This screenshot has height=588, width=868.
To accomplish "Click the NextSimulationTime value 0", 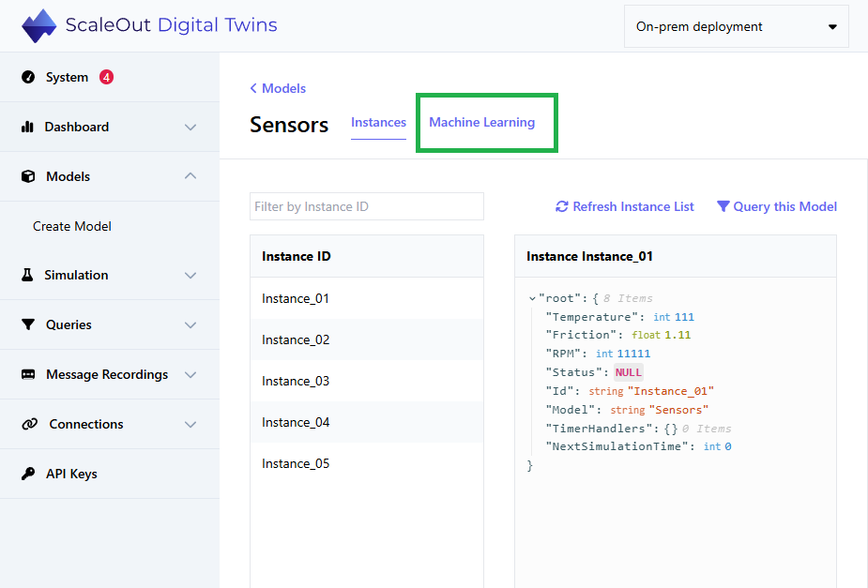I will point(728,447).
